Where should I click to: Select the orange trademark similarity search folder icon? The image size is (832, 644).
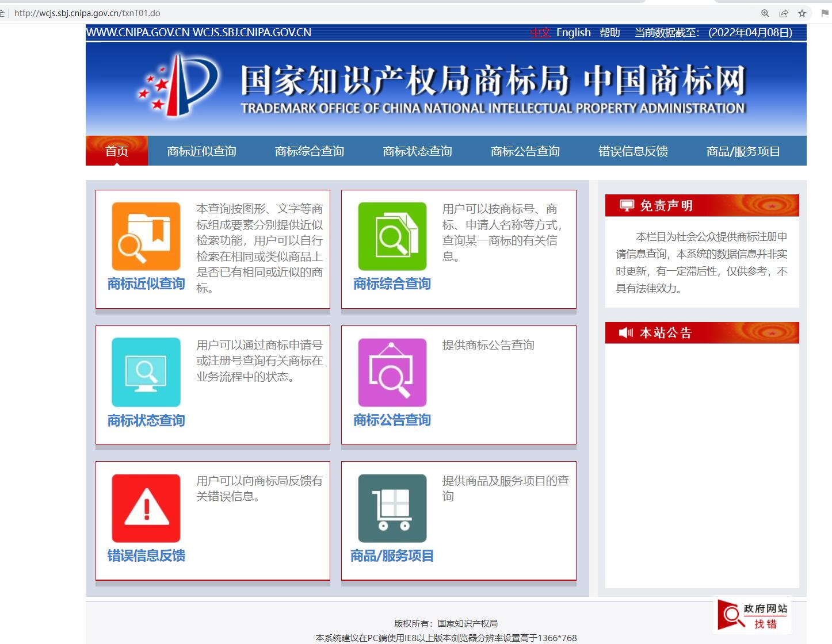[x=146, y=236]
